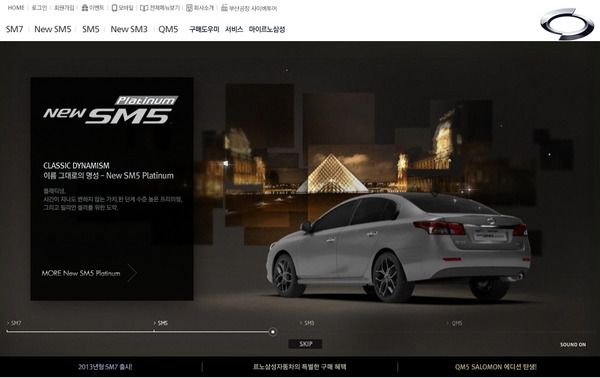Toggle the SOUND ON control

click(x=573, y=345)
